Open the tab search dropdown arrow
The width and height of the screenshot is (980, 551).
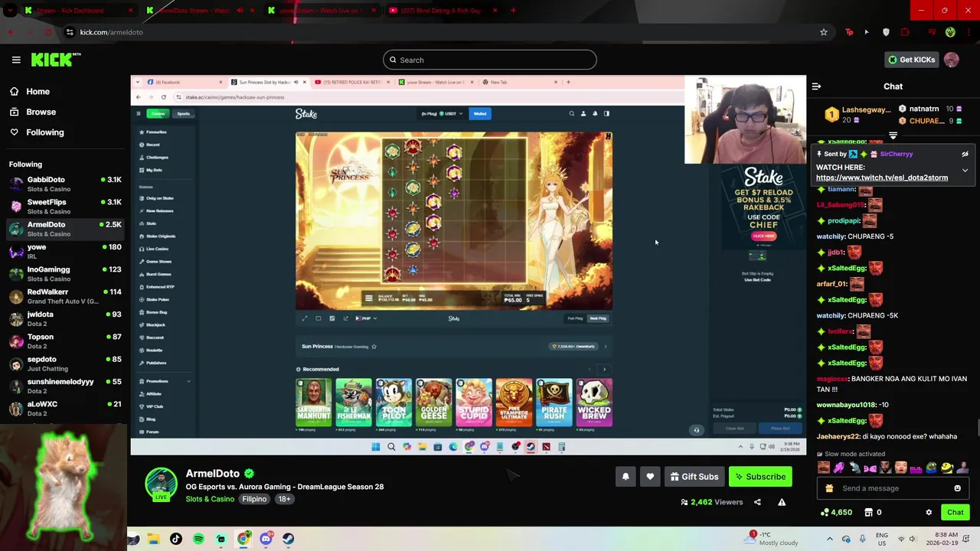point(10,11)
